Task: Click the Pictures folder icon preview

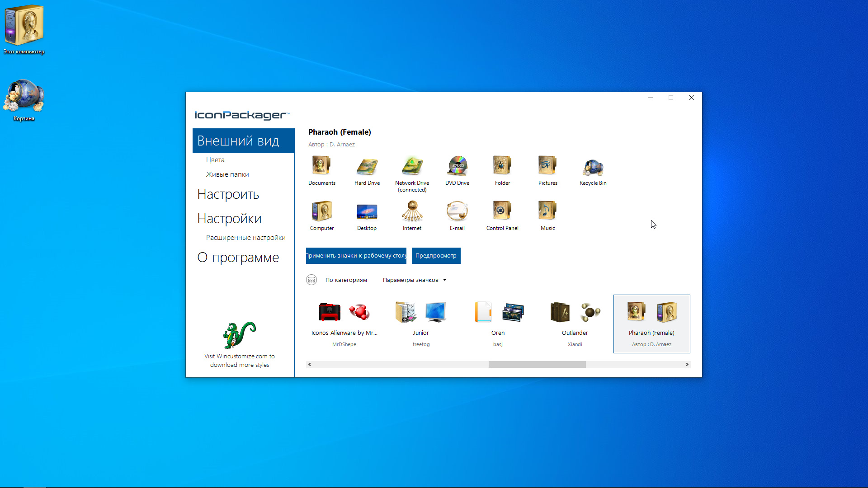Action: coord(547,166)
